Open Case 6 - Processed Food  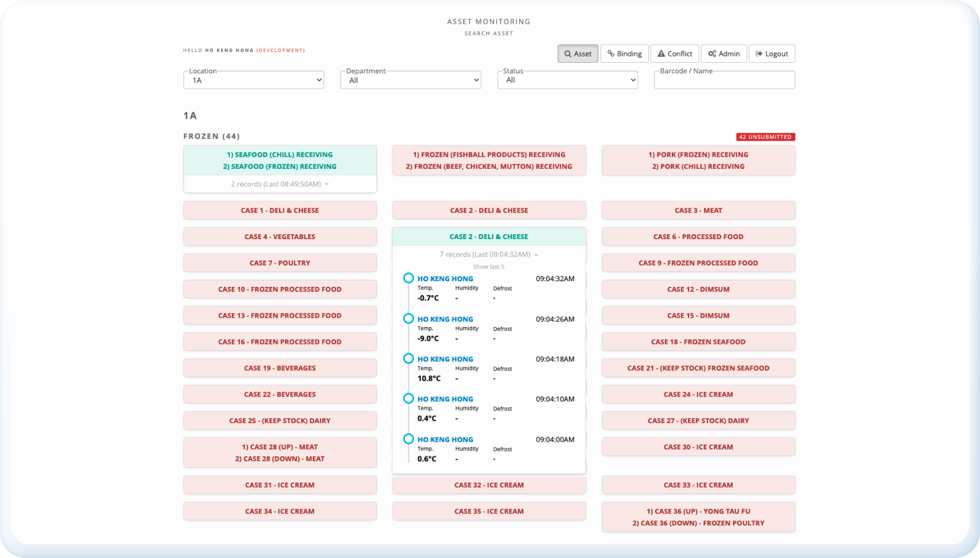699,237
